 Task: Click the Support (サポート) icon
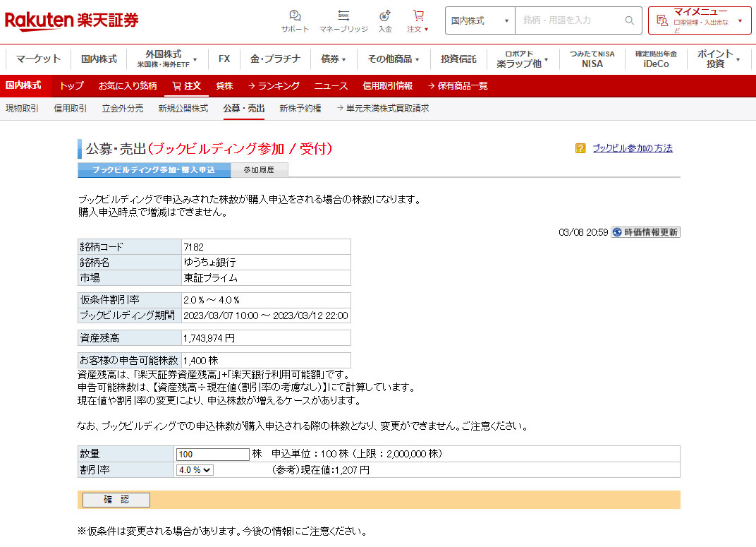tap(295, 16)
